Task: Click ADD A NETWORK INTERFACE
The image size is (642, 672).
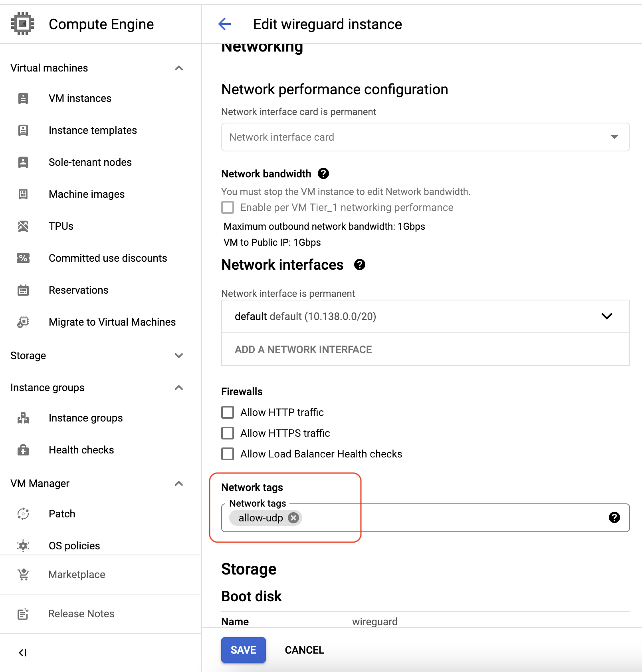Action: point(303,350)
